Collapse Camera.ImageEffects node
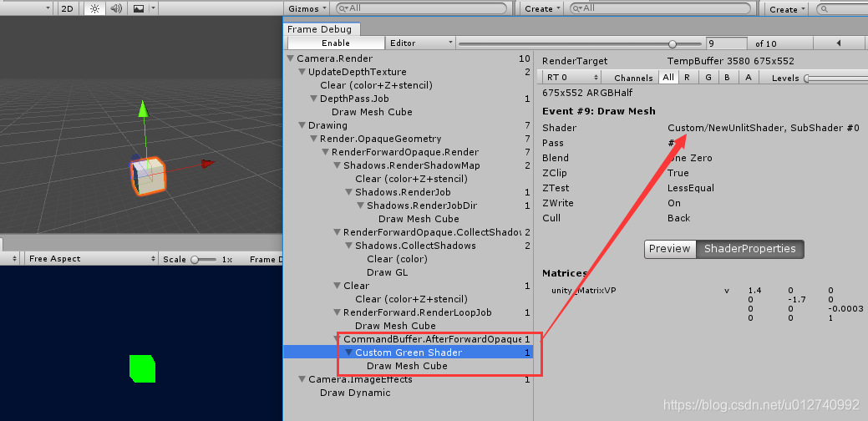The height and width of the screenshot is (421, 868). [x=302, y=379]
